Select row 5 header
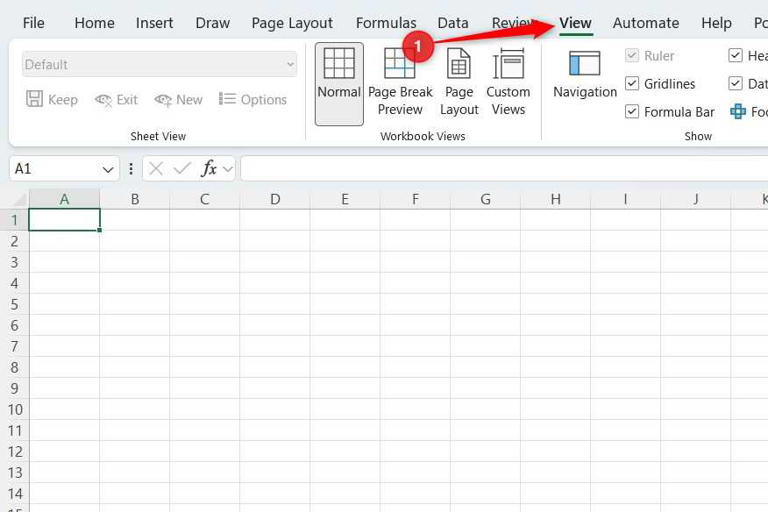The image size is (768, 512). coord(15,304)
